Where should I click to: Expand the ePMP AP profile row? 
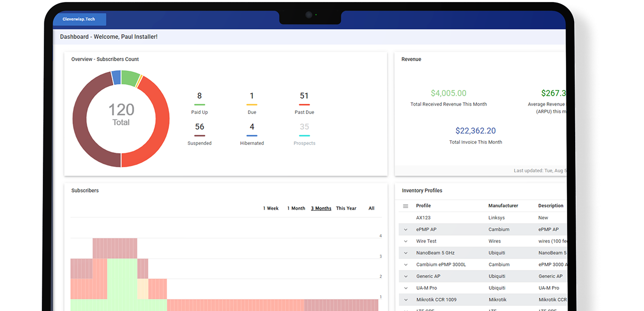[406, 229]
